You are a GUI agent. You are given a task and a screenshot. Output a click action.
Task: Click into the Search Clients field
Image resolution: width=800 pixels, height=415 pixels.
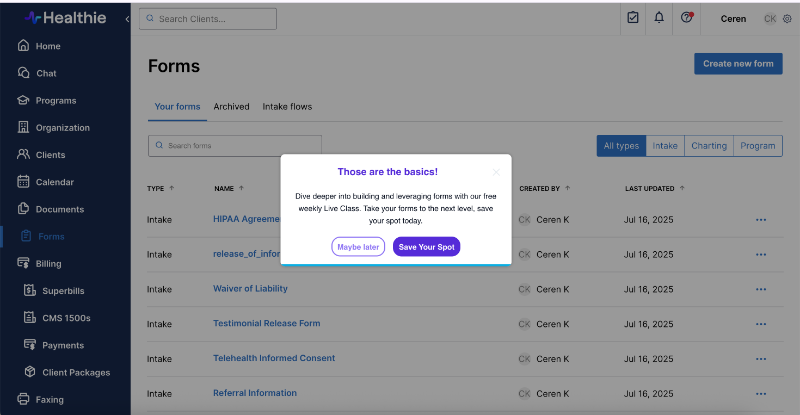coord(208,19)
